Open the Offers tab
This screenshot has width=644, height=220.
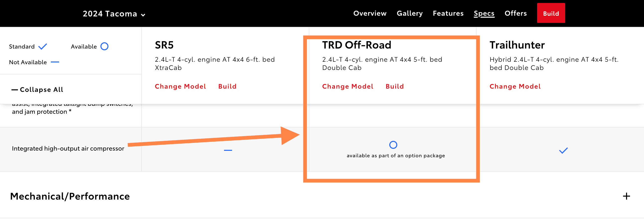pos(515,13)
